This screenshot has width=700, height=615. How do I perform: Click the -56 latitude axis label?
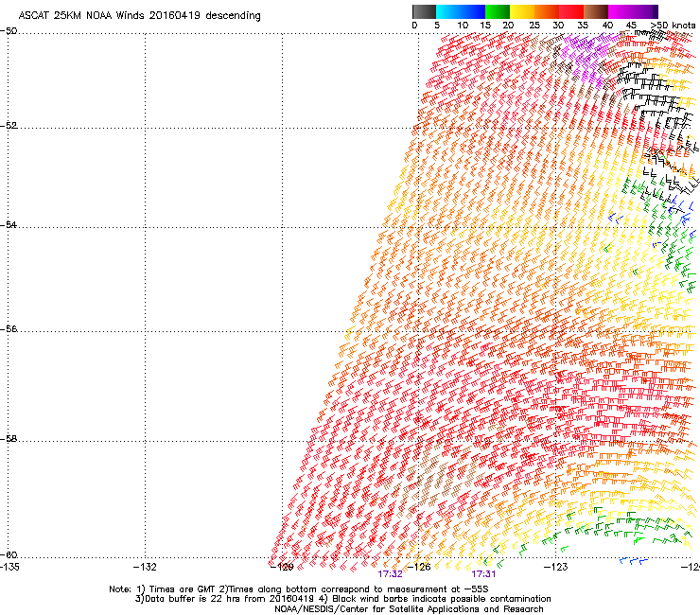(9, 328)
